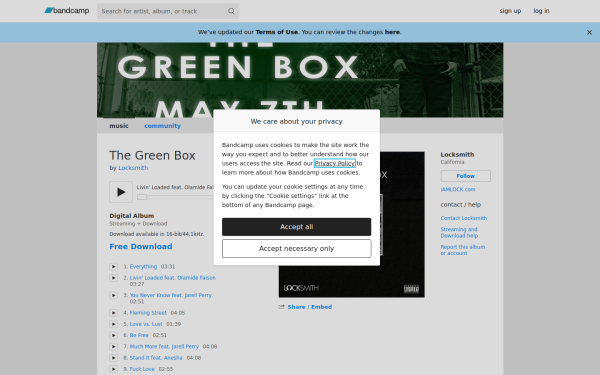The image size is (600, 375).
Task: Play track 3 You Never Know
Action: coord(113,295)
